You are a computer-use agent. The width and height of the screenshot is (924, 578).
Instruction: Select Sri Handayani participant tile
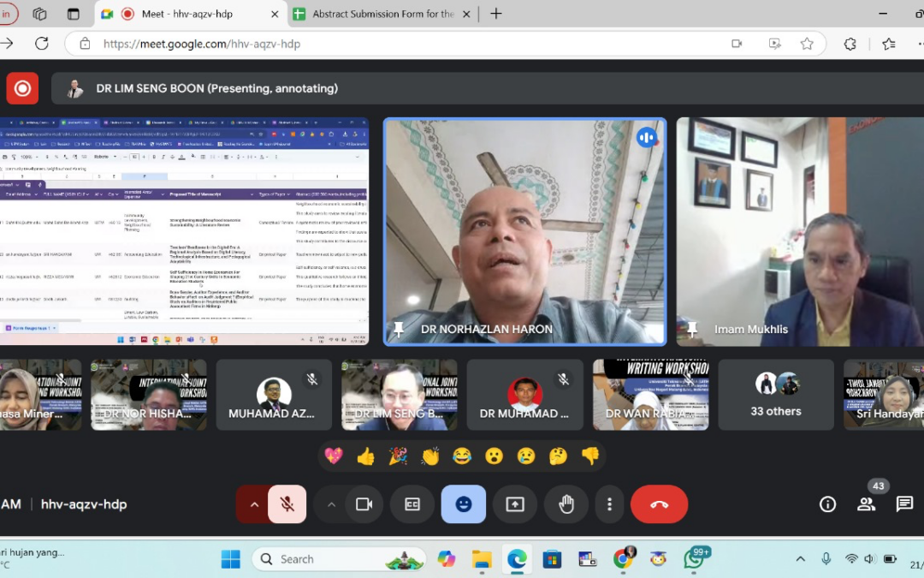884,395
